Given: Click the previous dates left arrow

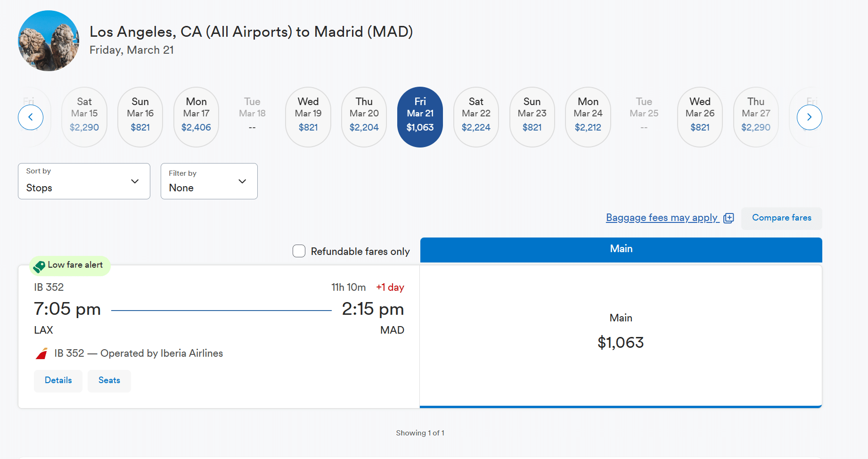Looking at the screenshot, I should point(31,117).
